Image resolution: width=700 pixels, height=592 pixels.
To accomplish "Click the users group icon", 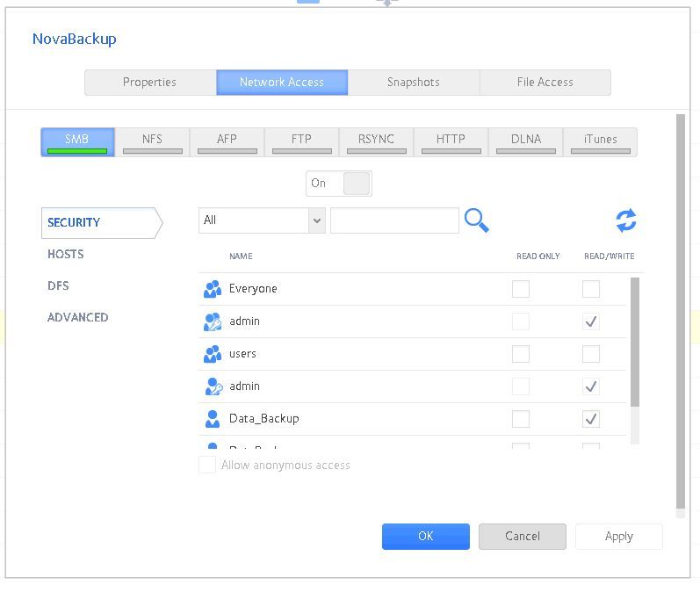I will [212, 354].
